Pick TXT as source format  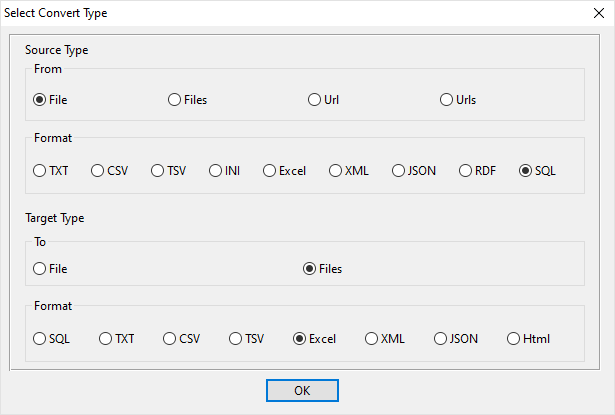(x=40, y=171)
